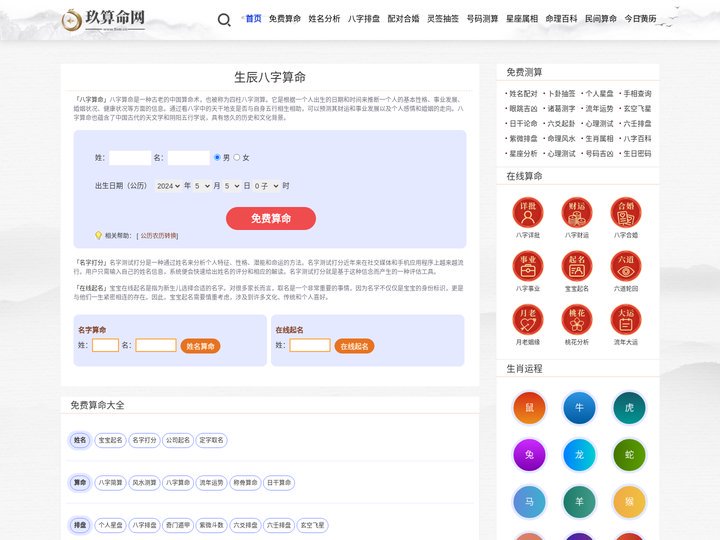
Task: Open 今日黄历 navigation item
Action: [641, 19]
